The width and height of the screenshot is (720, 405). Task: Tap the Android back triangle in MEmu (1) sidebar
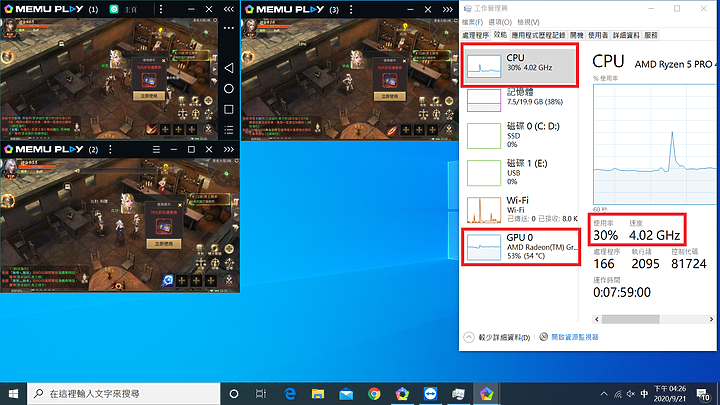229,68
